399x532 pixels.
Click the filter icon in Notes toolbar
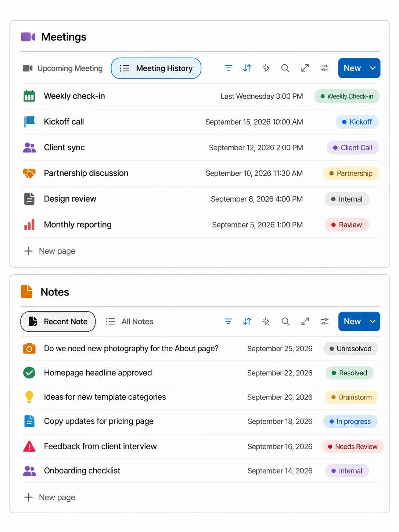tap(228, 321)
